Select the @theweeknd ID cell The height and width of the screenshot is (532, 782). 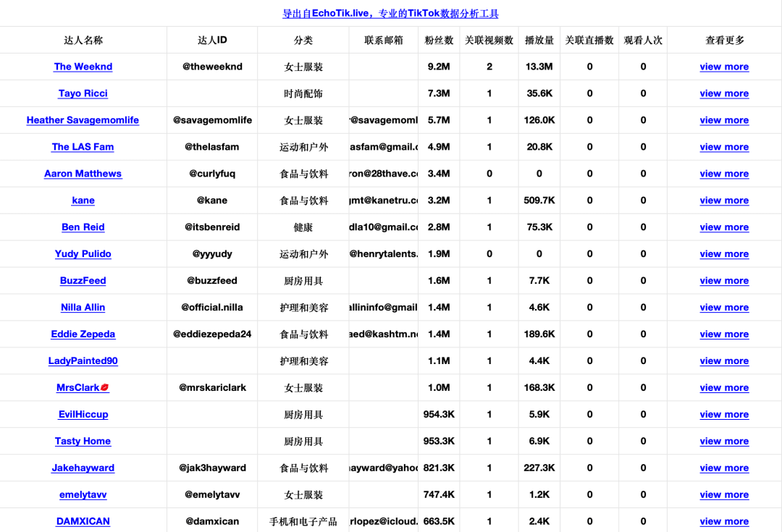tap(212, 67)
